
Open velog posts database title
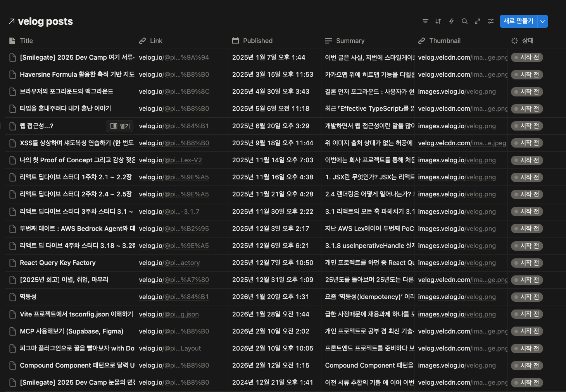45,21
